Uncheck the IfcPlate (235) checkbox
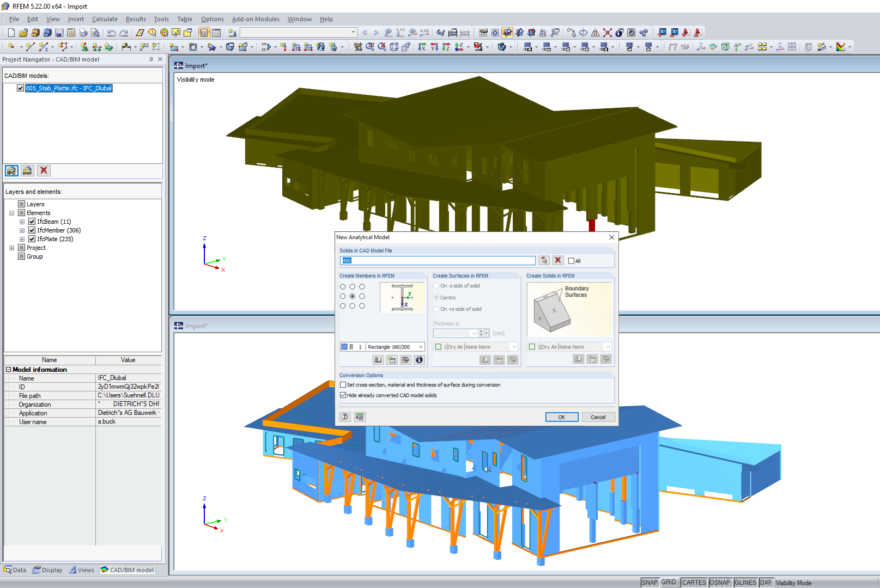Screen dimensions: 880x588 (x=32, y=239)
